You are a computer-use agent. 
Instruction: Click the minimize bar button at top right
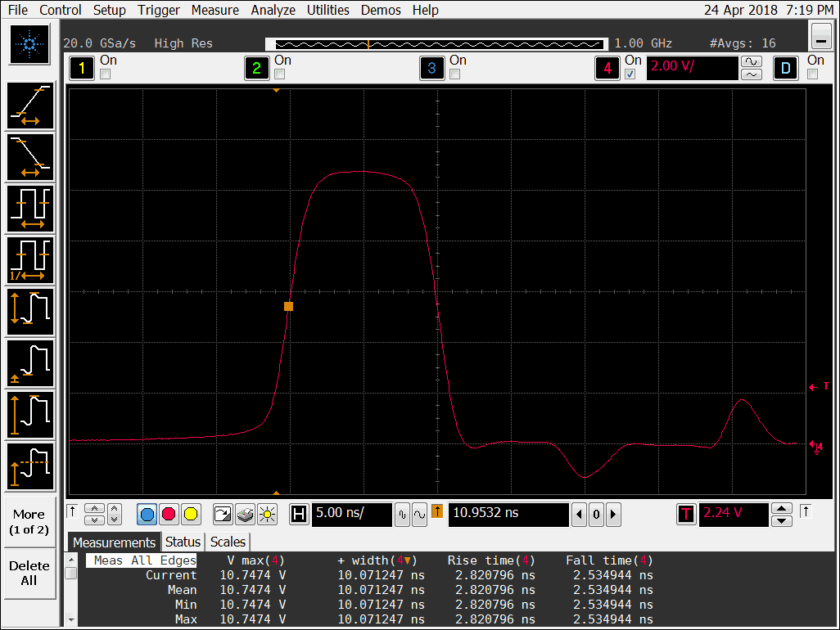[x=821, y=37]
